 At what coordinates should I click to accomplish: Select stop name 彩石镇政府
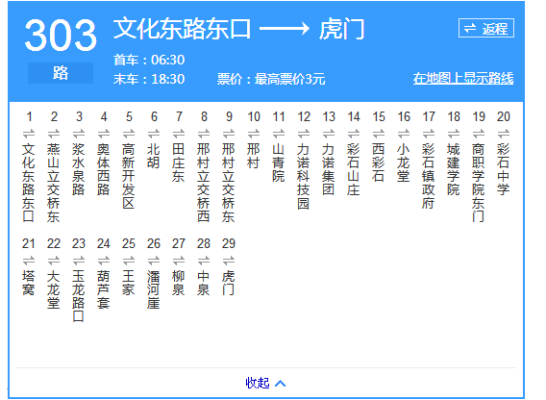[x=428, y=176]
